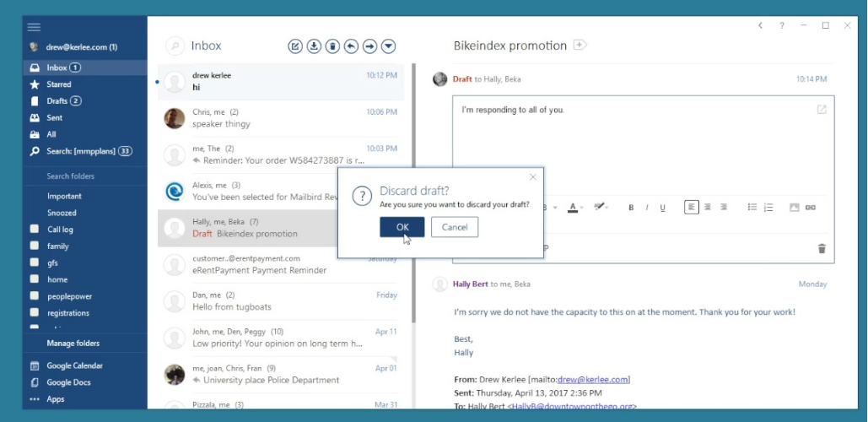Viewport: 868px width, 422px height.
Task: Delete message via toolbar trash icon
Action: (332, 46)
